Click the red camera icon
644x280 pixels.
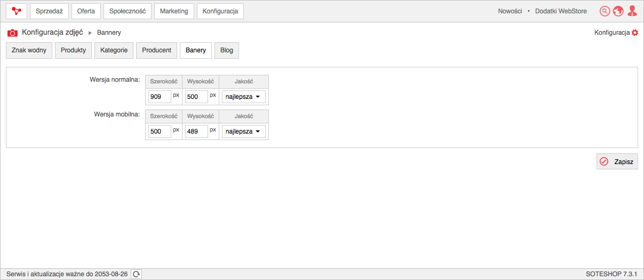[x=12, y=33]
